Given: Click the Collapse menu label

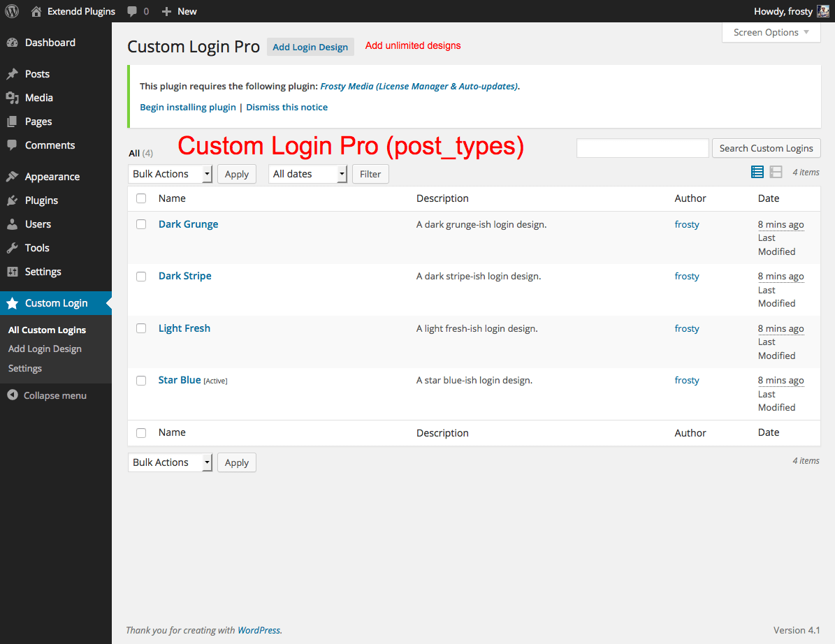Looking at the screenshot, I should tap(55, 395).
